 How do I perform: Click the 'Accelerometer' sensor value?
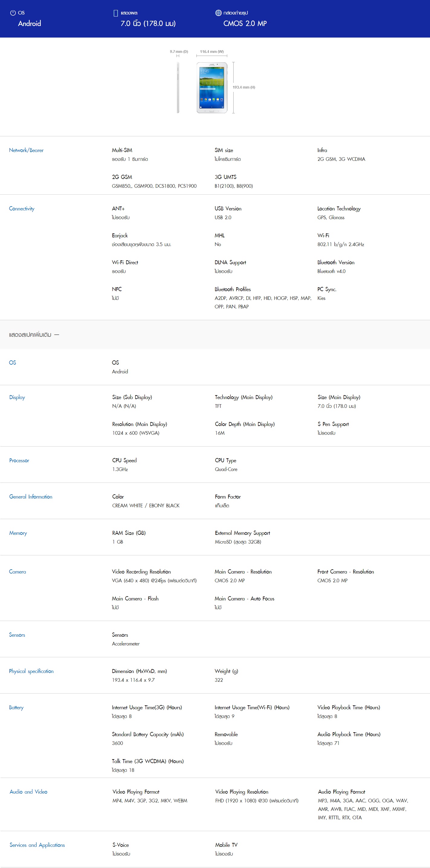click(126, 644)
